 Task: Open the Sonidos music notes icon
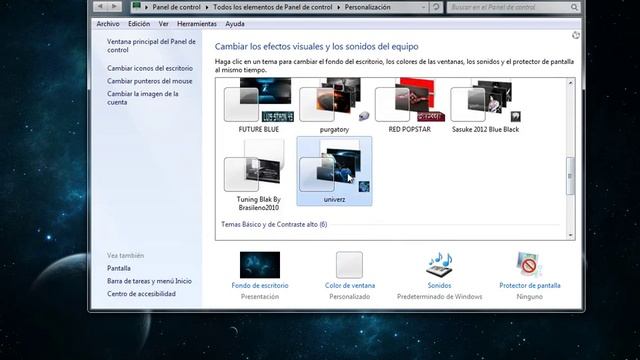439,265
